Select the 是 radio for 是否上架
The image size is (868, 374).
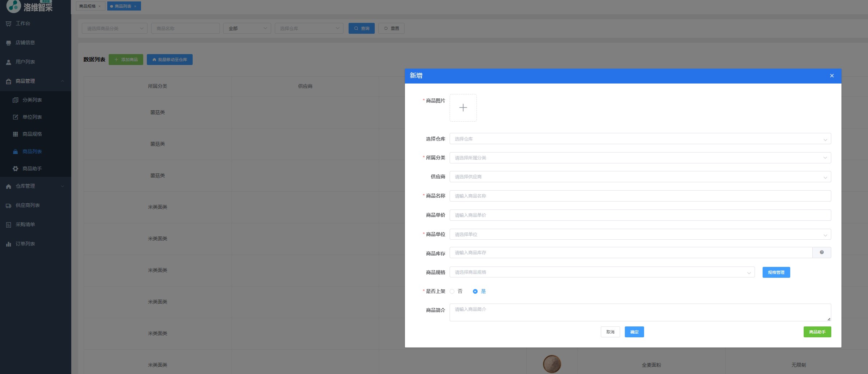475,291
